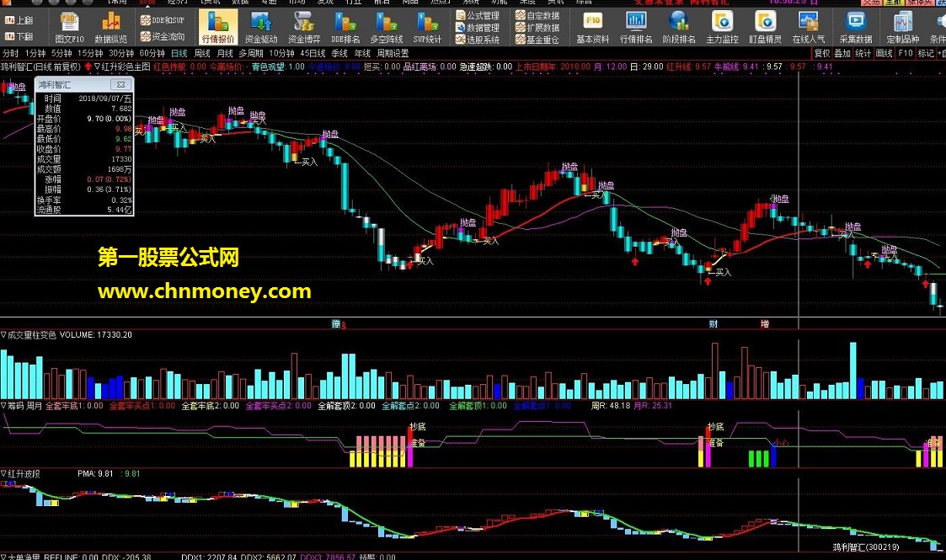
Task: Open 自定数据 custom data
Action: pyautogui.click(x=537, y=15)
